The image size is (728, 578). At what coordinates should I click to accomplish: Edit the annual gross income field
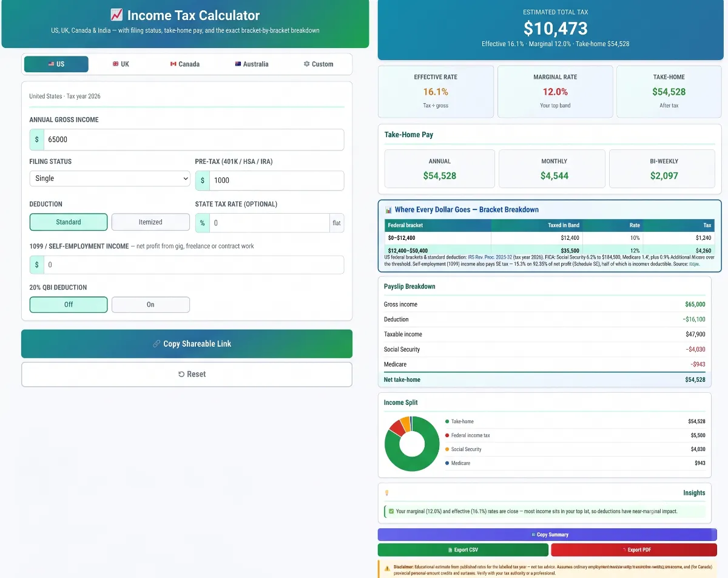pyautogui.click(x=194, y=140)
